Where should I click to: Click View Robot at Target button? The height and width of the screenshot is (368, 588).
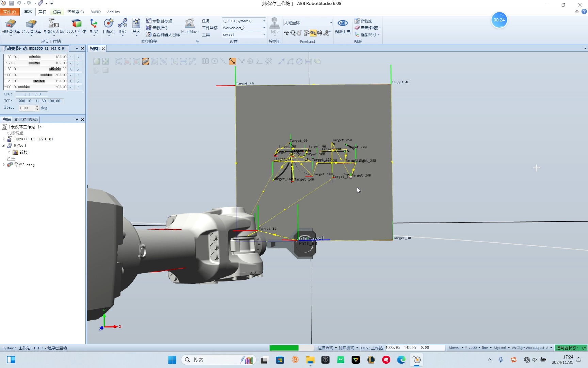(x=163, y=34)
